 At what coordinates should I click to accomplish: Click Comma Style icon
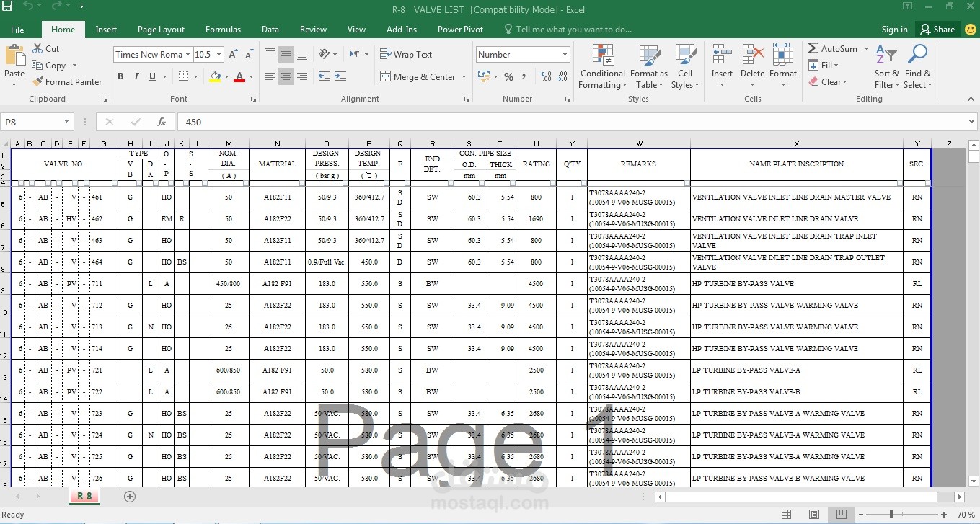coord(524,76)
